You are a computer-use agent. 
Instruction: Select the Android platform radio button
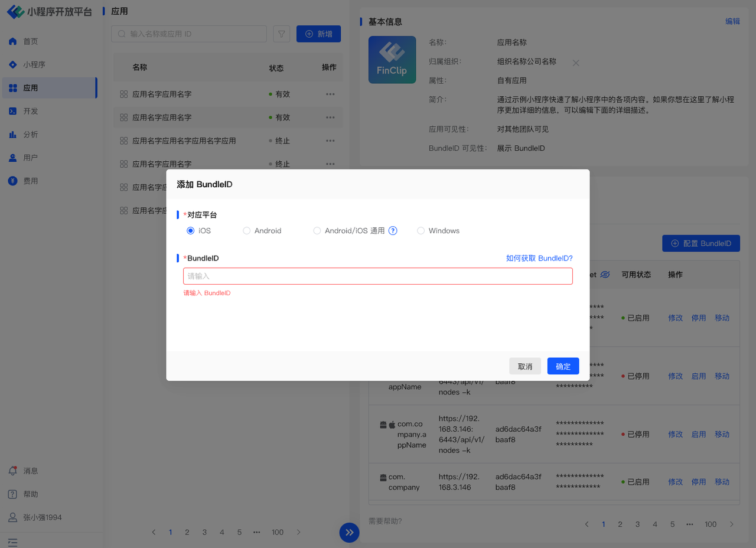coord(247,231)
